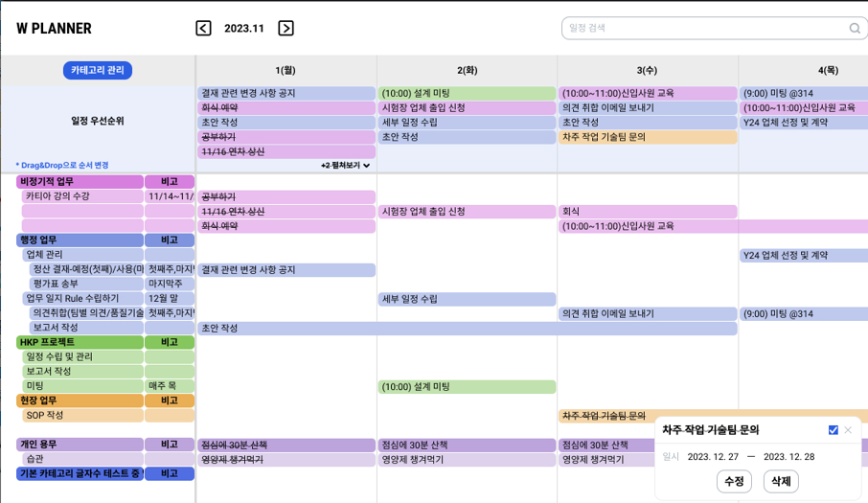Open 카테고리 관리
868x503 pixels.
98,70
